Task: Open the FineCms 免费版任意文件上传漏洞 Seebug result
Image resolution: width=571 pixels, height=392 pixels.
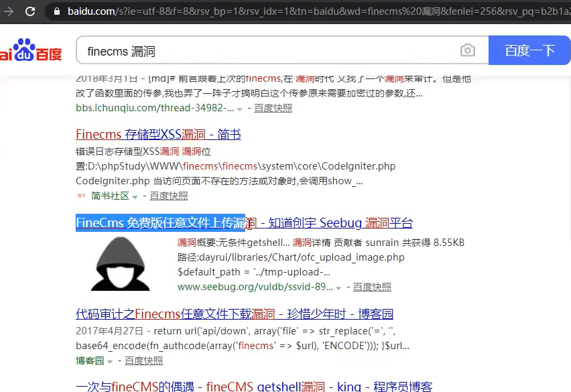Action: tap(244, 222)
